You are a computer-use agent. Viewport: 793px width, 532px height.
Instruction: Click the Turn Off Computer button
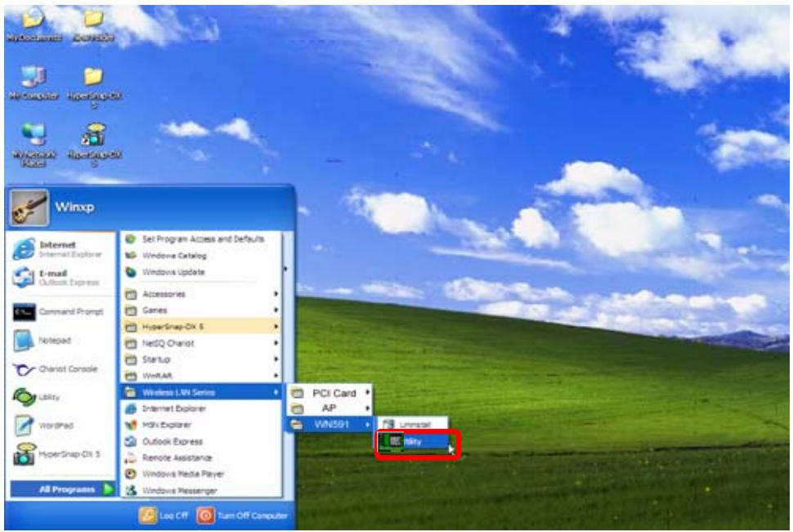(x=242, y=516)
